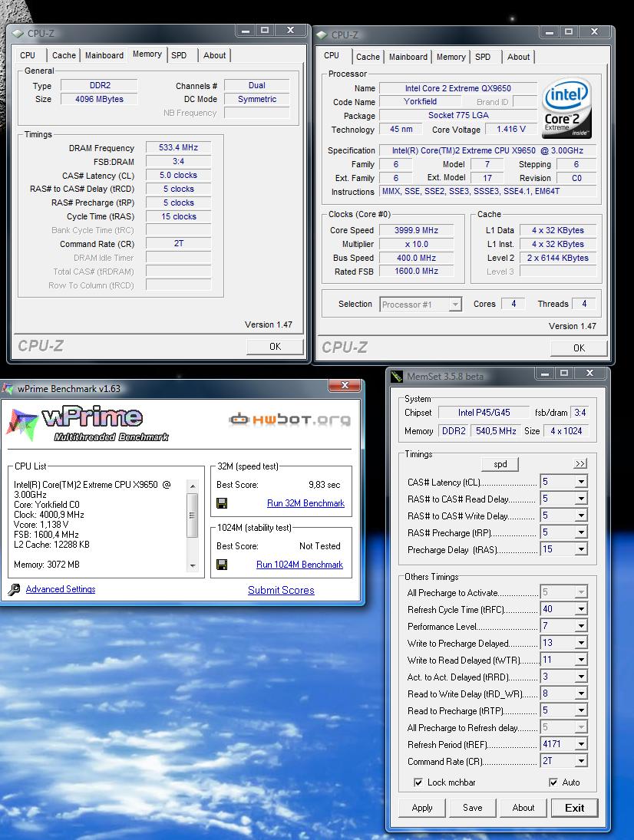Click the Run 32M Benchmark link
The height and width of the screenshot is (840, 634).
[x=305, y=503]
